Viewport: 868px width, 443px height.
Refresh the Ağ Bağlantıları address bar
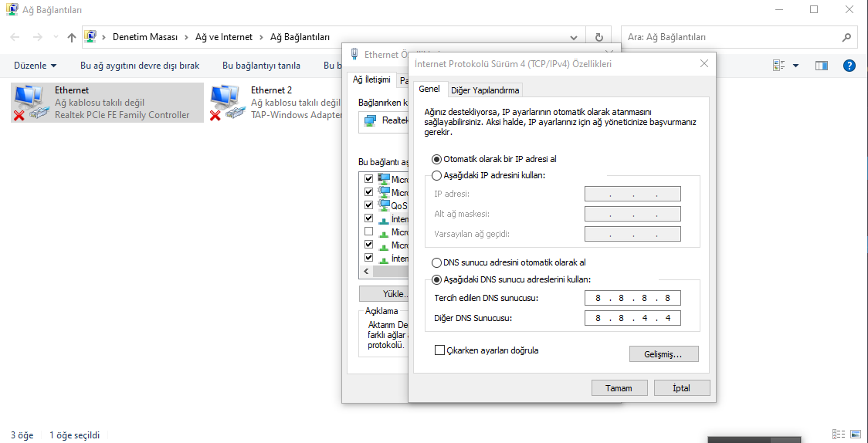(x=599, y=38)
